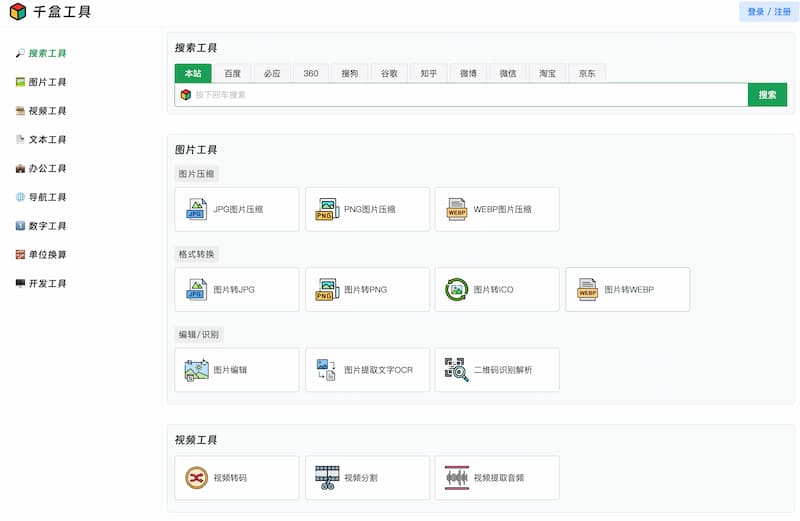Screen dimensions: 800x521
Task: Switch to the 百度 search tab
Action: 232,73
